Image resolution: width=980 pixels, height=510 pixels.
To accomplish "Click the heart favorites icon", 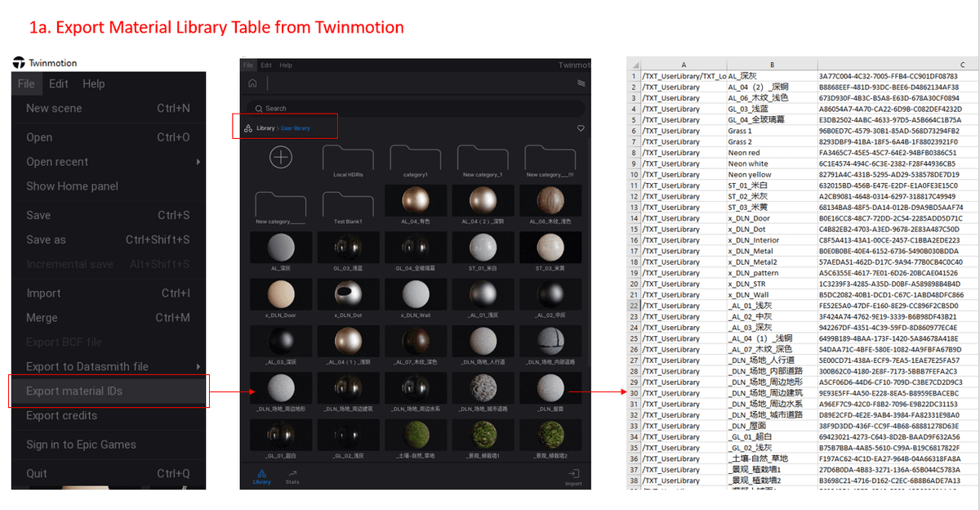I will [581, 128].
